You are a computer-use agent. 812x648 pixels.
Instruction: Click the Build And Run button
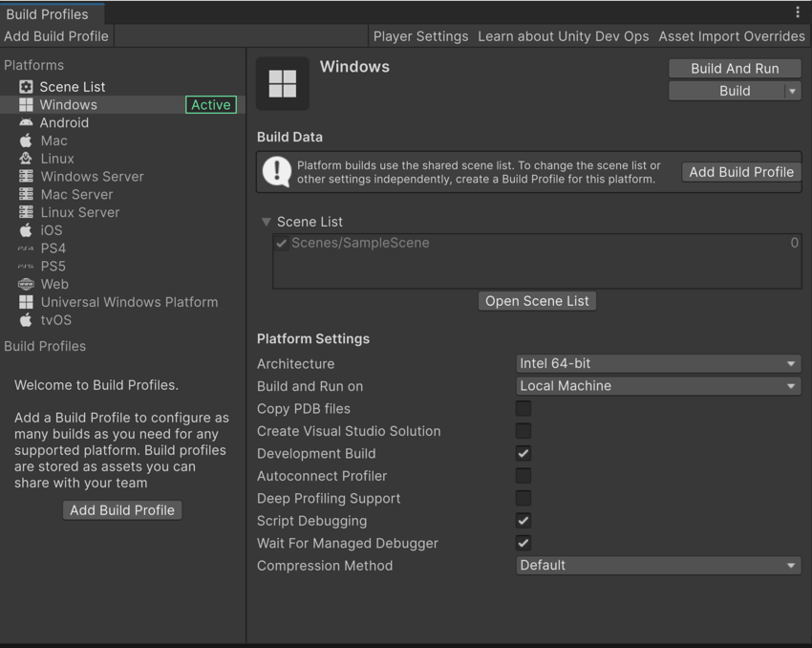pyautogui.click(x=735, y=69)
